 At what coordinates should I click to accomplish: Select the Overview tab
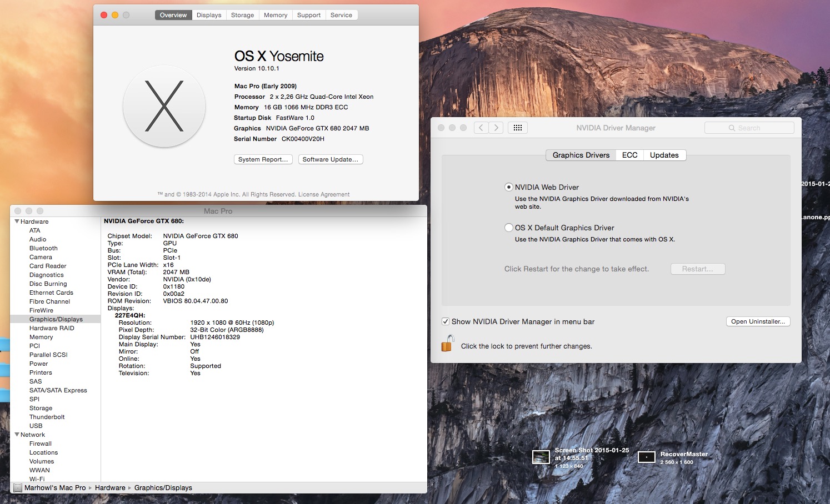(173, 15)
